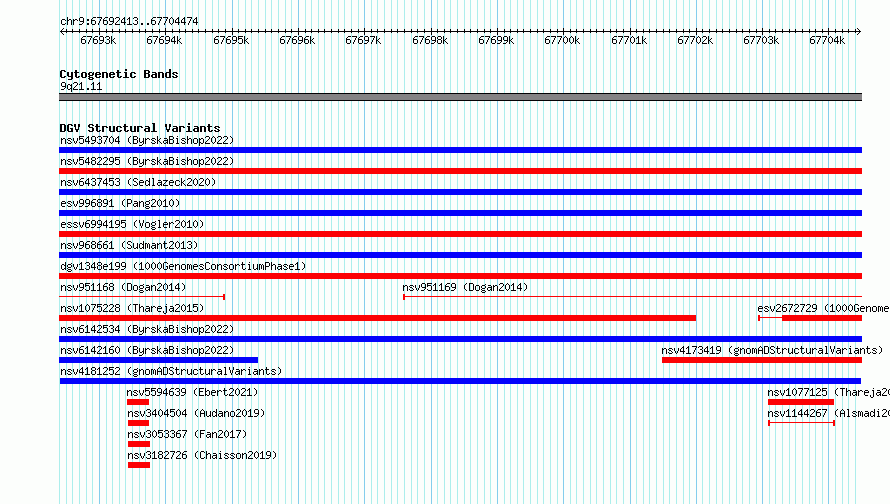Click nsv4181252 (gnomADStructuralVariants) label
The image size is (890, 504).
tap(171, 371)
